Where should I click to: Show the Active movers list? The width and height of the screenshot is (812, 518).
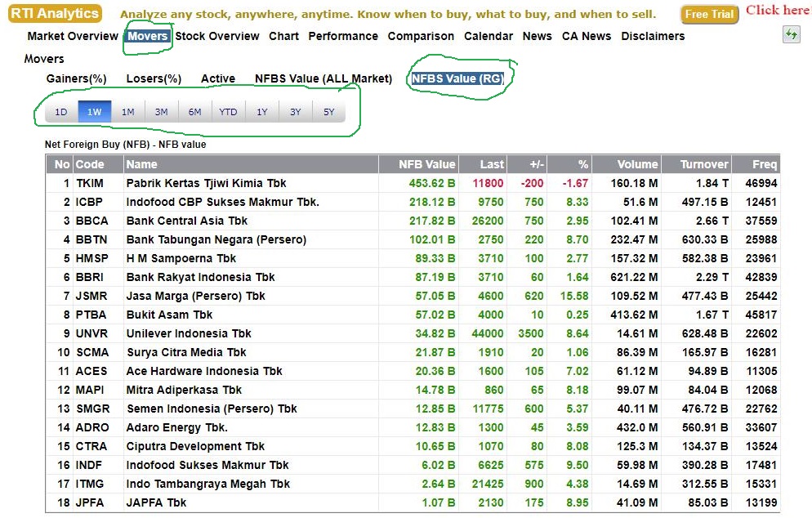[218, 78]
